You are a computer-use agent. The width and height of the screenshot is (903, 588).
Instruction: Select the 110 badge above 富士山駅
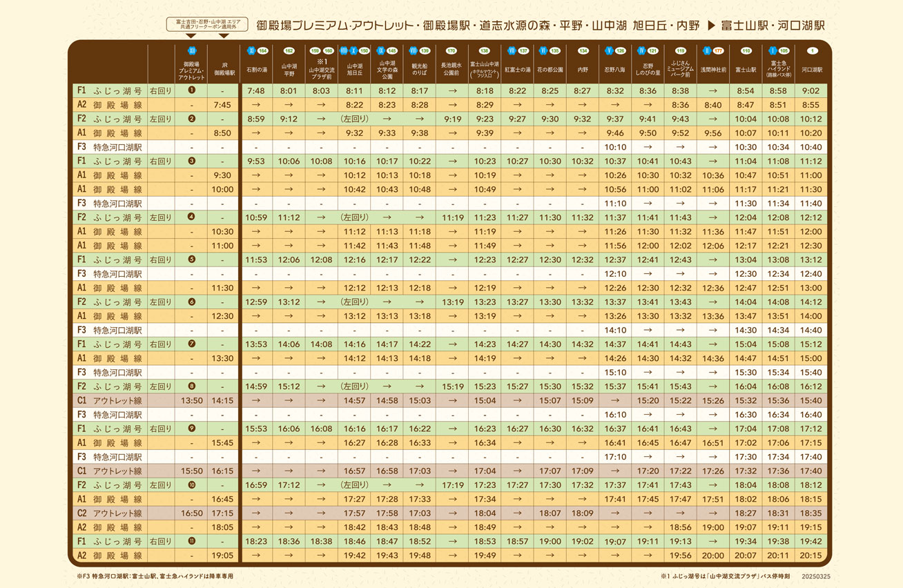coord(746,51)
